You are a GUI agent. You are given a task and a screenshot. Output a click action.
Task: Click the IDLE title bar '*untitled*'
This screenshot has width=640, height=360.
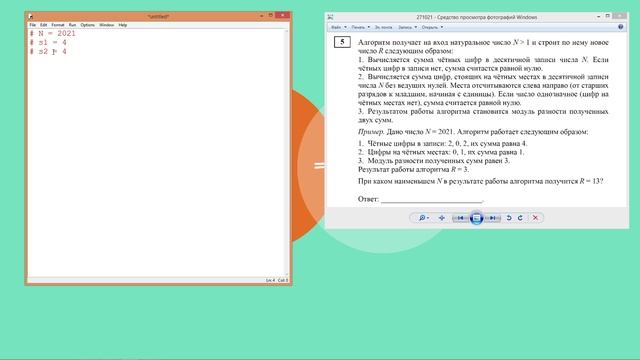[x=158, y=16]
